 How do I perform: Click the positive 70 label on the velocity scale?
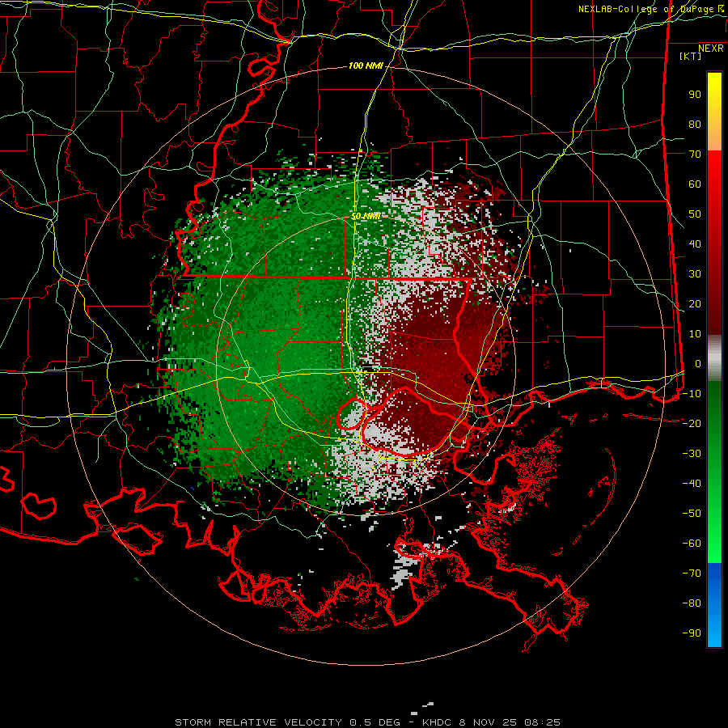695,154
